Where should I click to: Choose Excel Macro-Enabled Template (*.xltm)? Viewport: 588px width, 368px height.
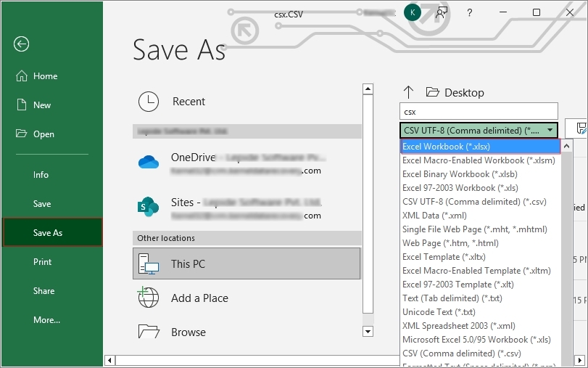pyautogui.click(x=481, y=271)
